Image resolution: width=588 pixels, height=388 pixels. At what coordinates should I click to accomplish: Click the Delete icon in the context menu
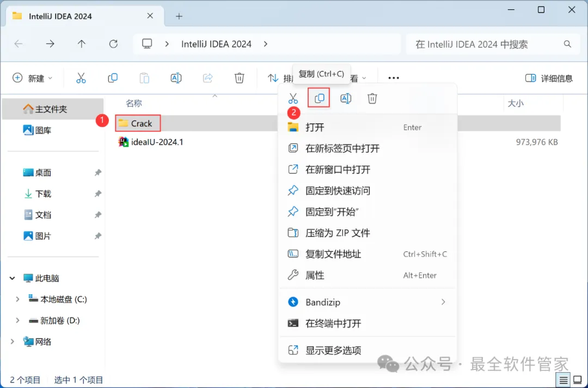click(372, 98)
